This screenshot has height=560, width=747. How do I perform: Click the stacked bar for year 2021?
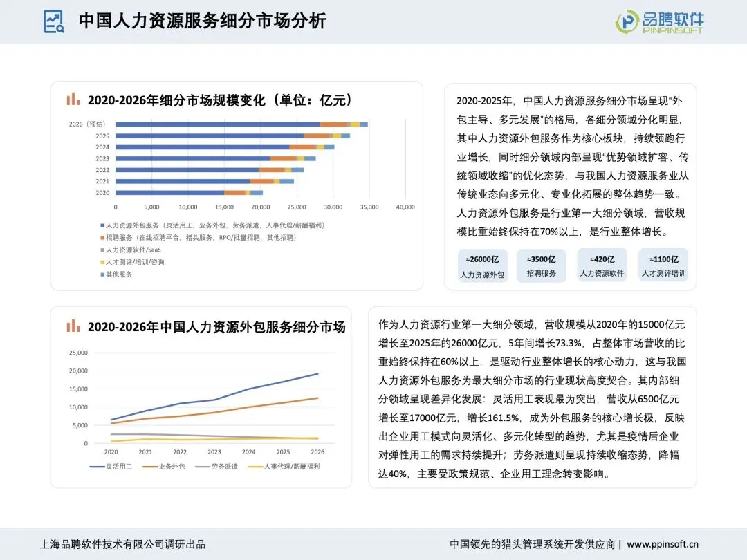pos(205,181)
